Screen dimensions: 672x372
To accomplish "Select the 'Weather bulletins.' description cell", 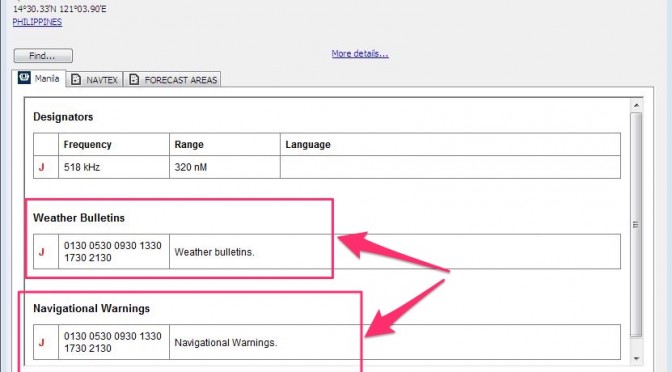I will pyautogui.click(x=395, y=252).
